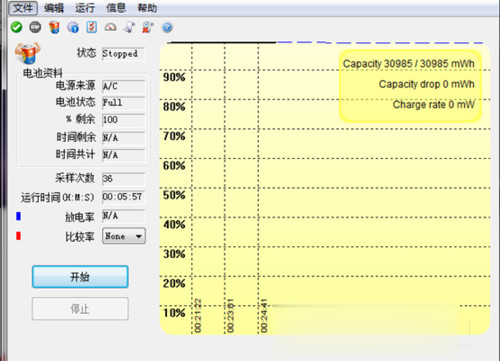Viewport: 500px width, 361px height.
Task: Open the 运行 menu
Action: (x=85, y=8)
